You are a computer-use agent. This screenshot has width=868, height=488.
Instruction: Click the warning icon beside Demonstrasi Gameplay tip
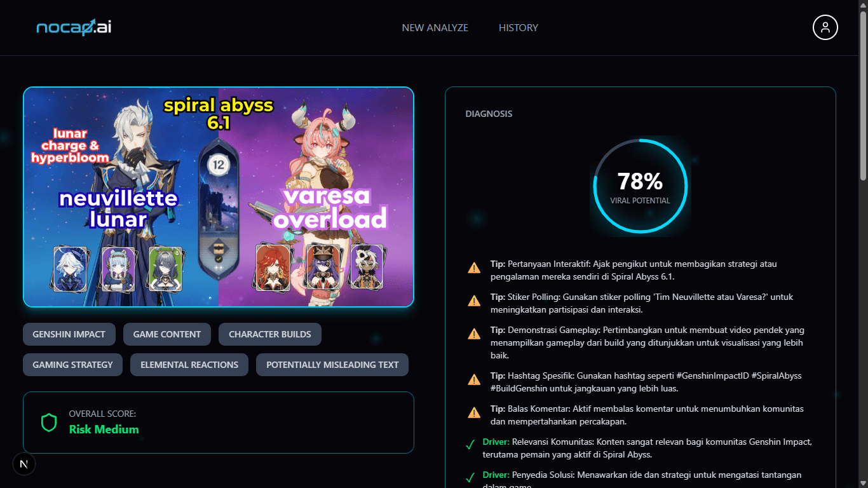point(473,334)
